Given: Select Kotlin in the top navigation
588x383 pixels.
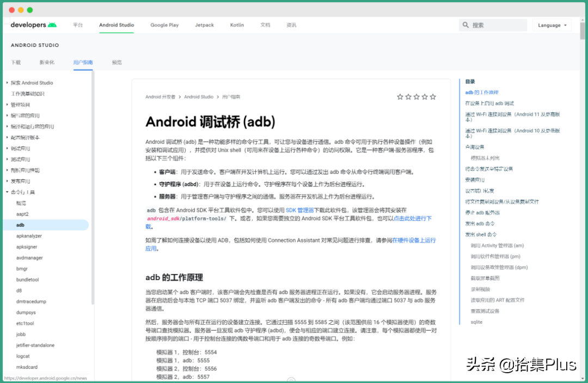Looking at the screenshot, I should [x=237, y=25].
